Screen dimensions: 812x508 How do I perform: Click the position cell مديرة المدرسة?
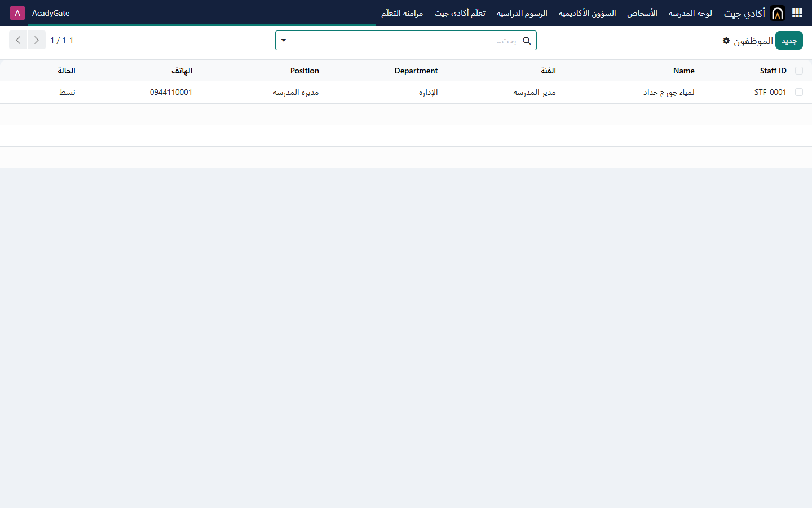pos(296,92)
